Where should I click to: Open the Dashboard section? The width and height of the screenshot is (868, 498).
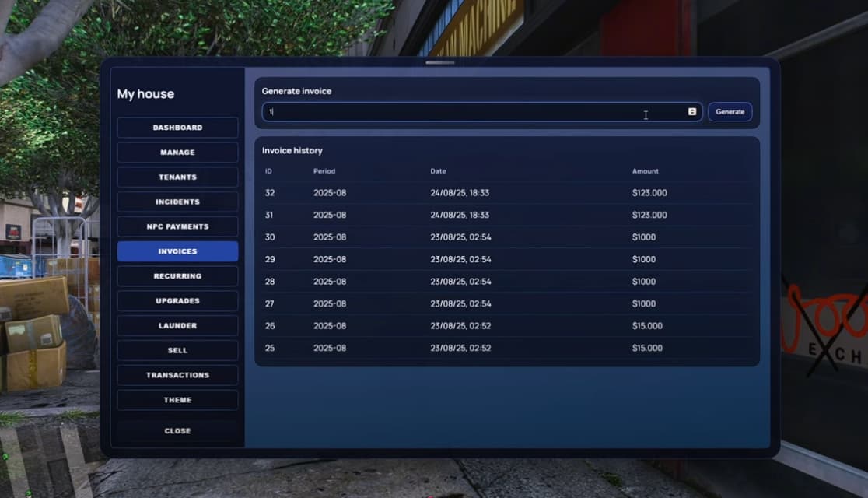pyautogui.click(x=177, y=127)
